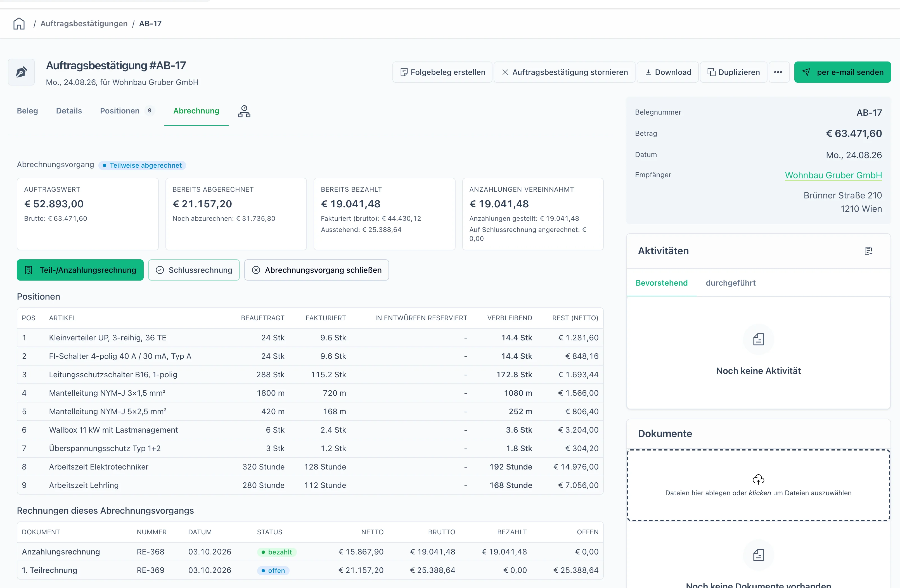This screenshot has height=588, width=900.
Task: Select Kleinverteiler UP, 3-reihig position row
Action: pos(310,338)
